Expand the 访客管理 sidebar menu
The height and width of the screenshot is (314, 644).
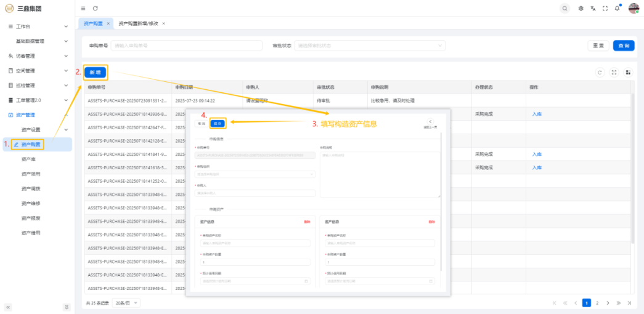click(x=37, y=56)
